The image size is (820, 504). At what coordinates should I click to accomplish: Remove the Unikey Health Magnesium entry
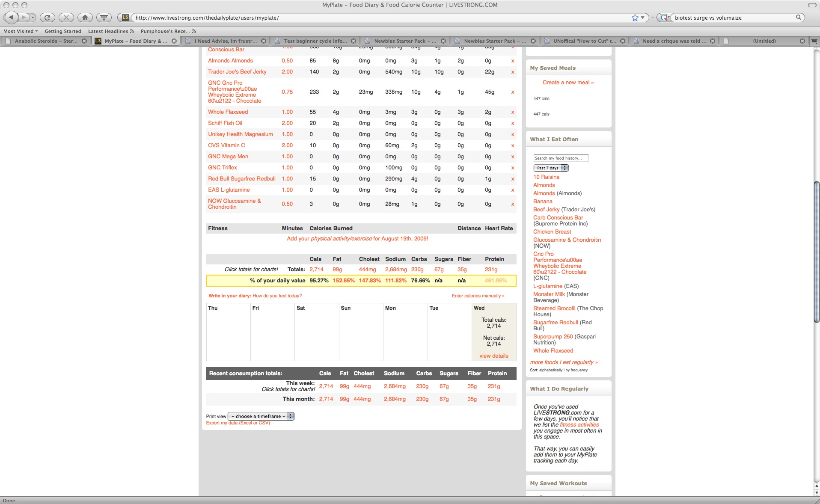(512, 134)
